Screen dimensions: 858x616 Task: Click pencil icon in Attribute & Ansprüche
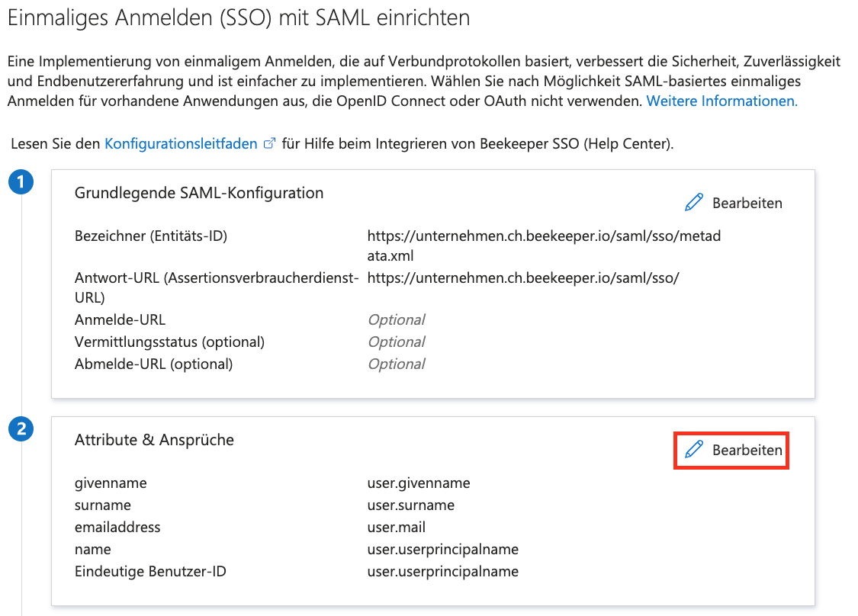pyautogui.click(x=694, y=450)
